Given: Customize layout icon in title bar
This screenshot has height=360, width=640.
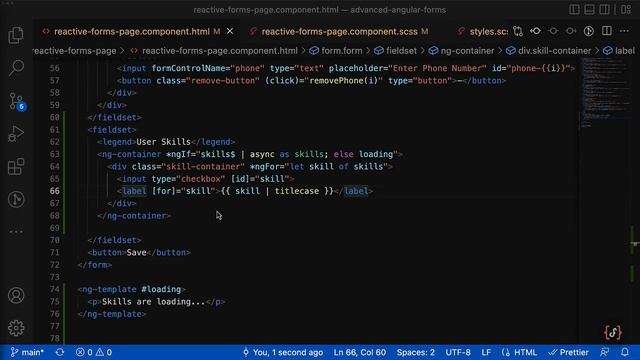Looking at the screenshot, I should (x=626, y=9).
